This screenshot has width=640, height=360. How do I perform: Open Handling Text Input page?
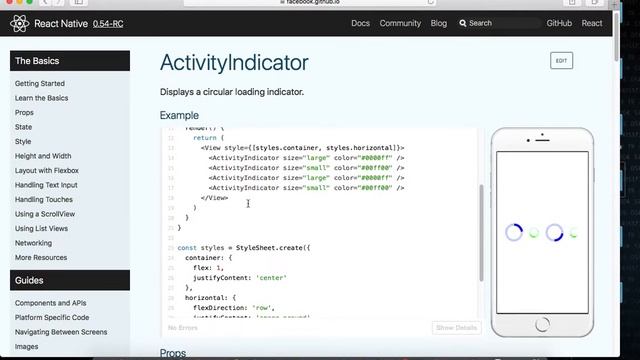tap(46, 185)
